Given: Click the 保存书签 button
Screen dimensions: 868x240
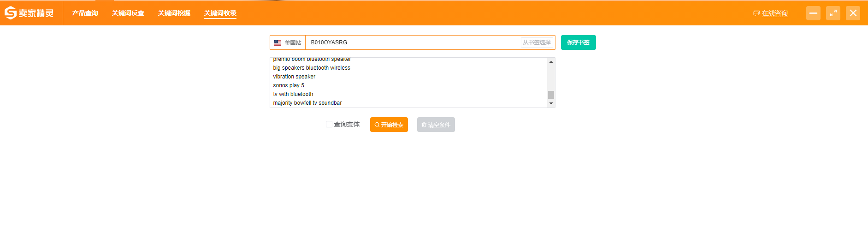Looking at the screenshot, I should tap(579, 42).
